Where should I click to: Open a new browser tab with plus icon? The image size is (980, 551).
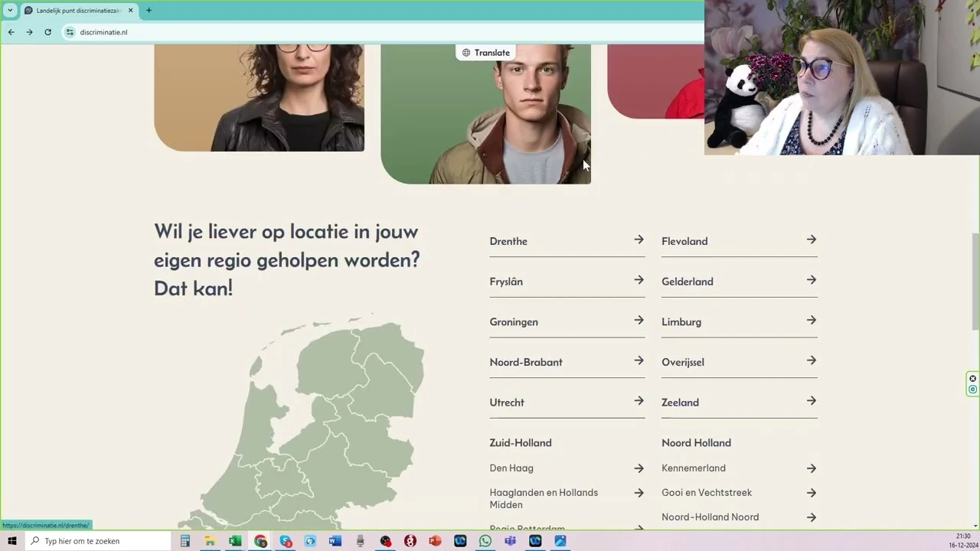tap(149, 11)
